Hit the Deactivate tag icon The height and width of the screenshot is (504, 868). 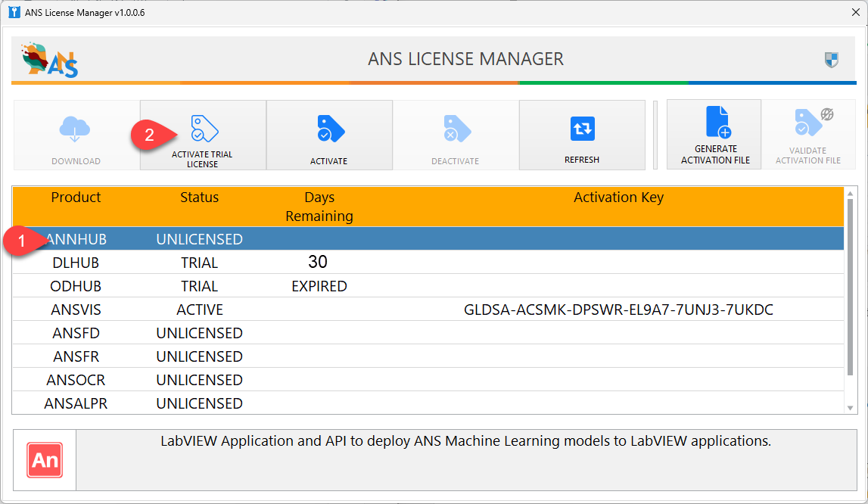tap(456, 129)
